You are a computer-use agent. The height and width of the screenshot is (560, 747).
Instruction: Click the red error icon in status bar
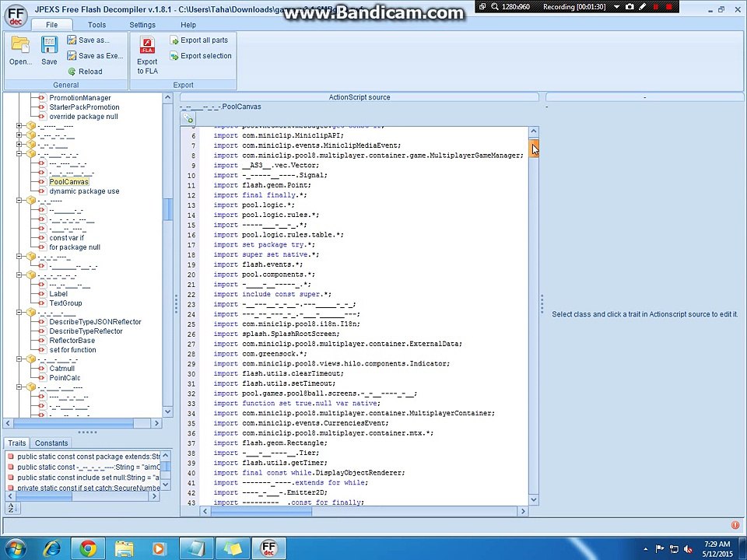(735, 525)
